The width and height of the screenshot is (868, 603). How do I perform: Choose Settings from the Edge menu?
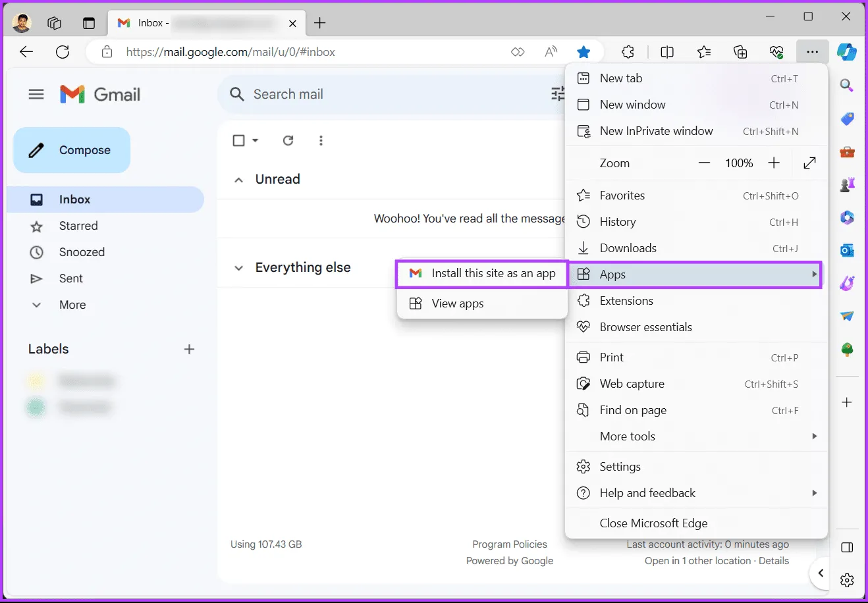[620, 467]
